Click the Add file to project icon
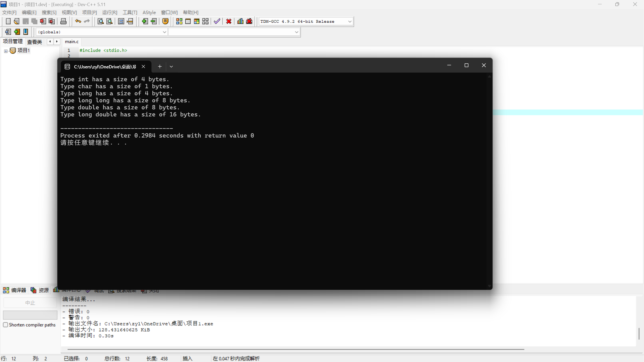 145,21
